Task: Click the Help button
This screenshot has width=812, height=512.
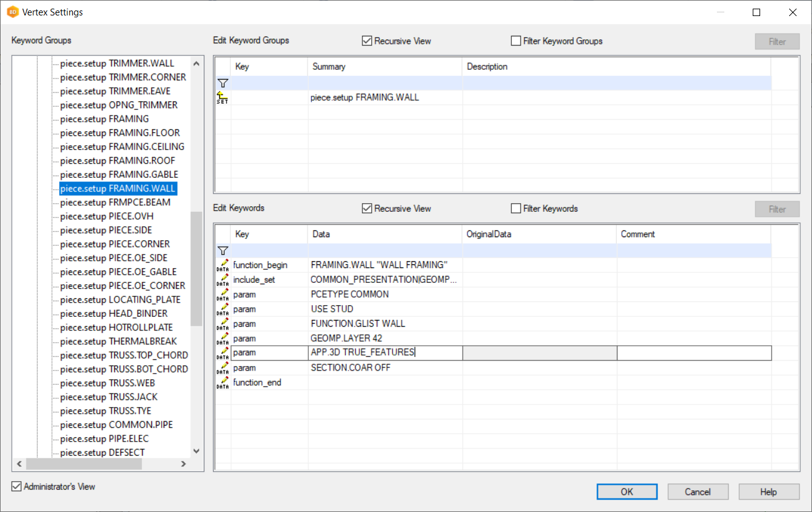Action: 768,492
